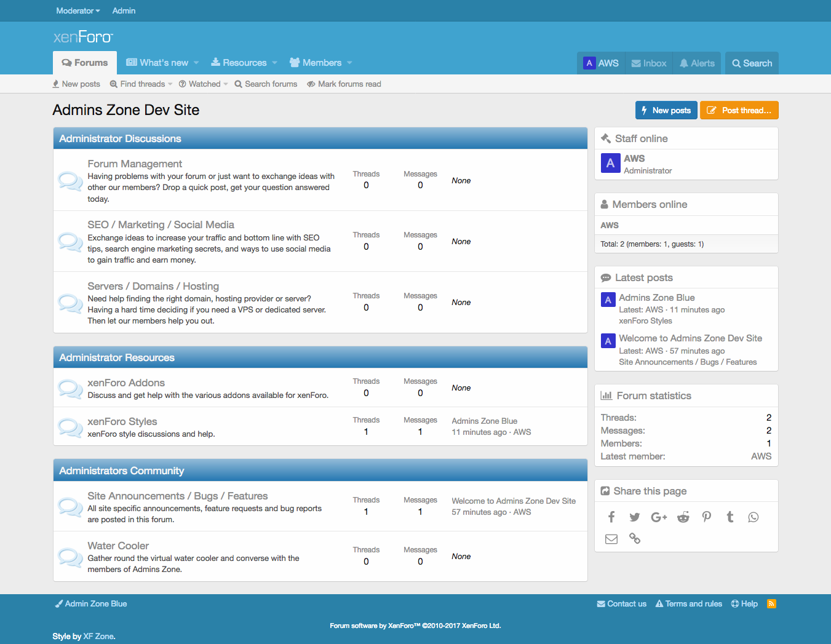Share page on Twitter icon
Image resolution: width=831 pixels, height=644 pixels.
635,517
